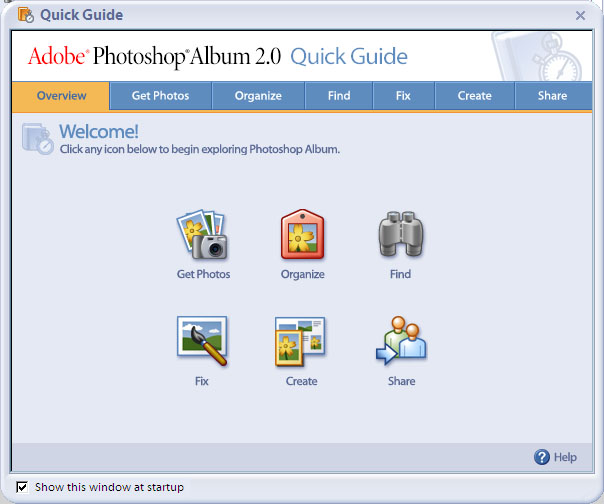Open the Get Photos tab
The height and width of the screenshot is (504, 604).
pyautogui.click(x=162, y=96)
